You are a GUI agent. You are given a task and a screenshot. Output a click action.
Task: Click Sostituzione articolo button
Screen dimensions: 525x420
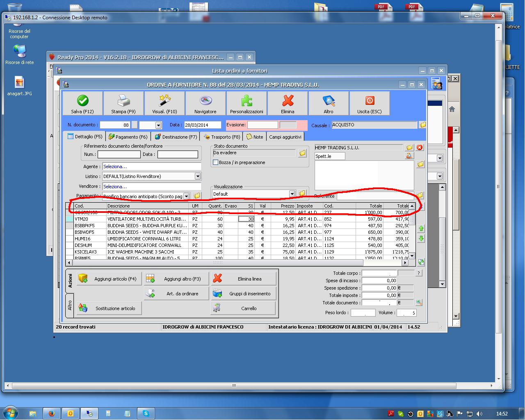(109, 308)
